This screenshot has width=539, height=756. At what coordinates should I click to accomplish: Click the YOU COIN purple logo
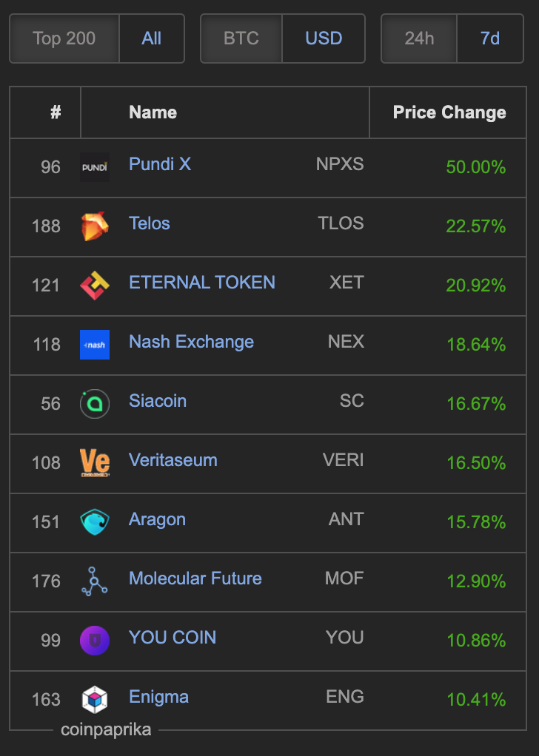point(95,641)
